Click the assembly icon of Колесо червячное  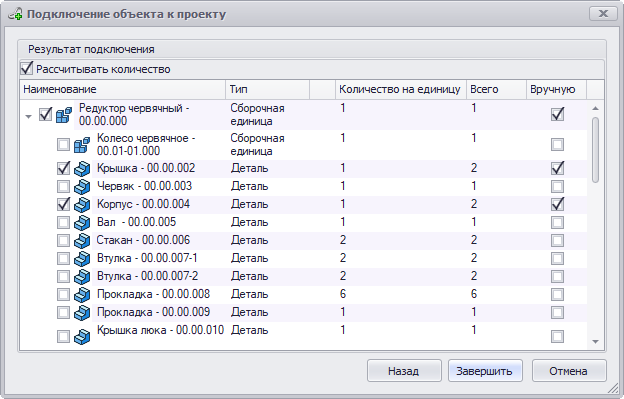click(82, 145)
